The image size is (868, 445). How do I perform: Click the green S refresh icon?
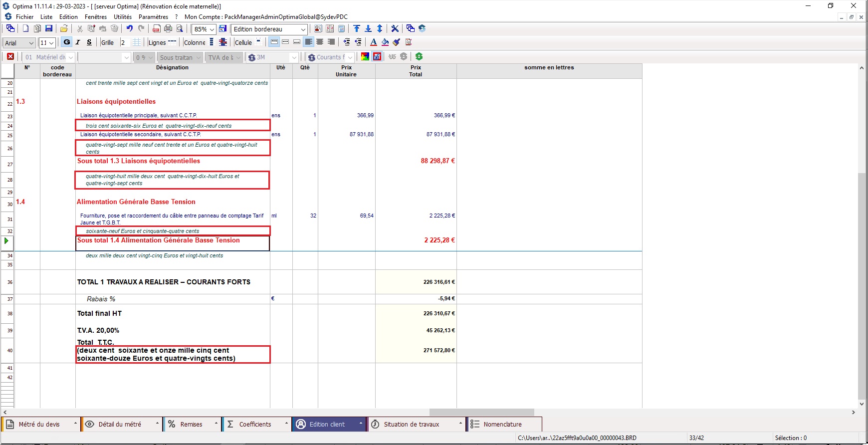tap(419, 57)
